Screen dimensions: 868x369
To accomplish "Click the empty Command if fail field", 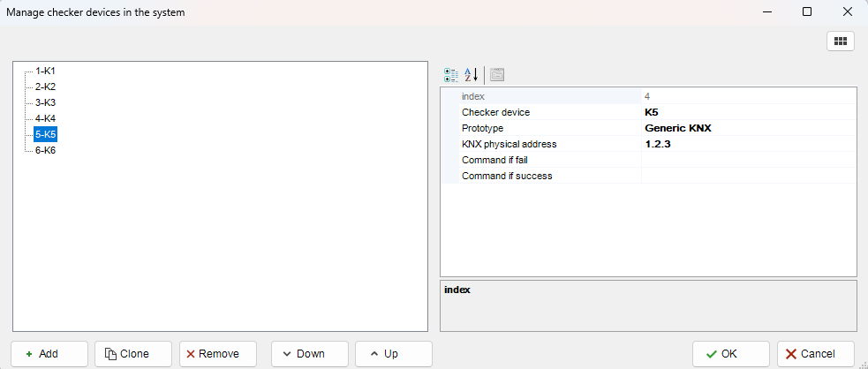I will pos(748,160).
